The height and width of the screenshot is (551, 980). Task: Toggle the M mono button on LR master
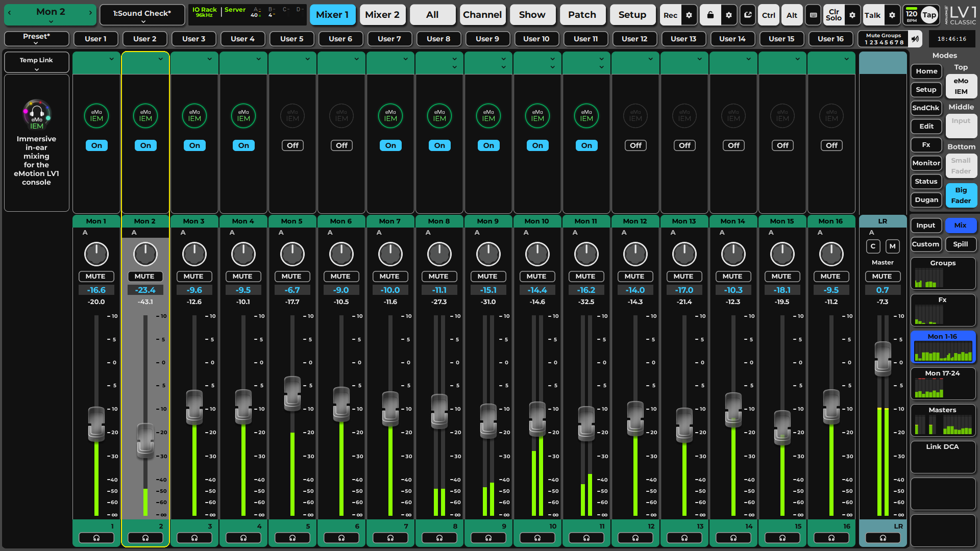[892, 246]
